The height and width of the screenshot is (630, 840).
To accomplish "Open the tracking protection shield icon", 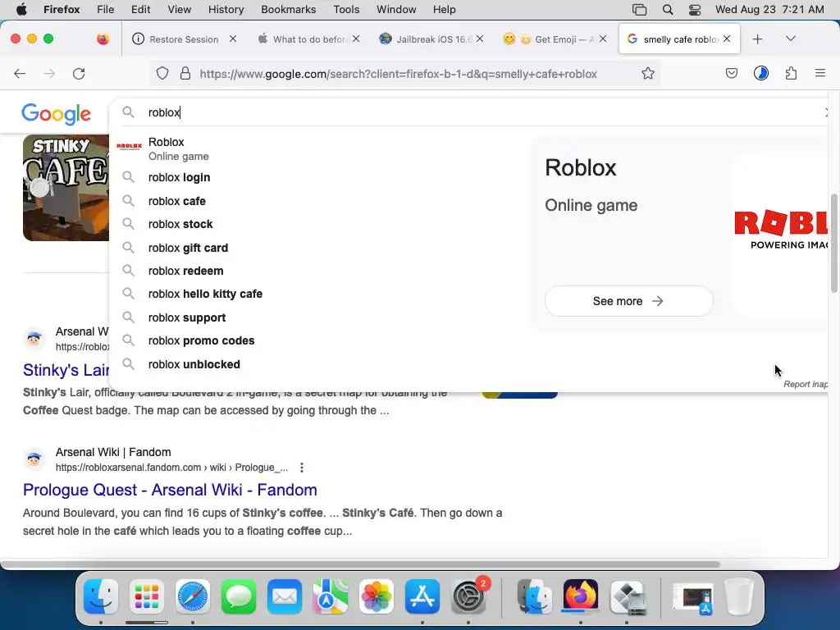I will pyautogui.click(x=162, y=74).
